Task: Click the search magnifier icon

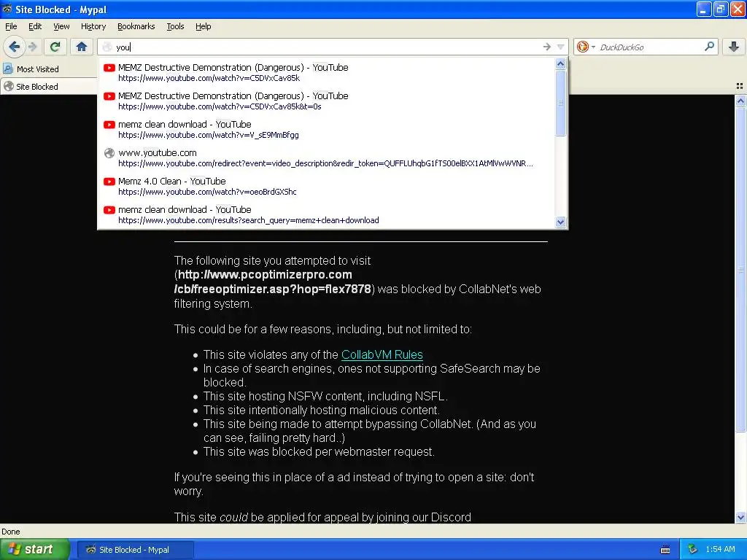Action: pos(709,47)
